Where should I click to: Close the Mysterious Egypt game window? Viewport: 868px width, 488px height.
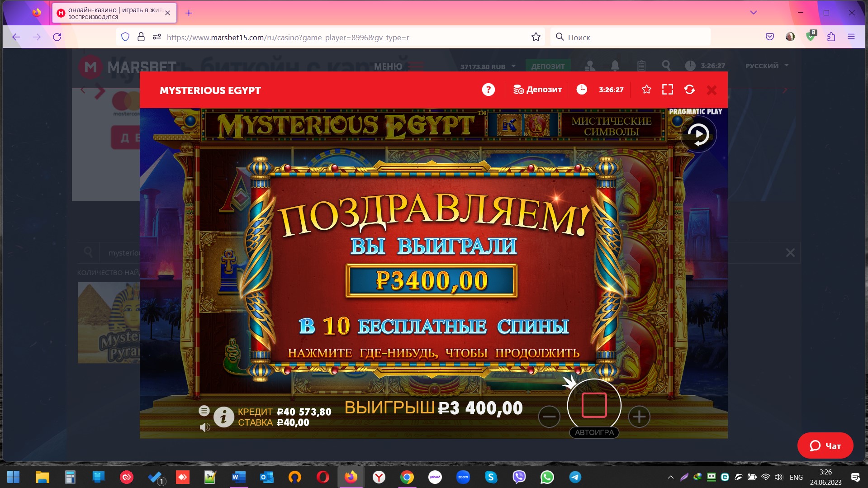point(711,90)
